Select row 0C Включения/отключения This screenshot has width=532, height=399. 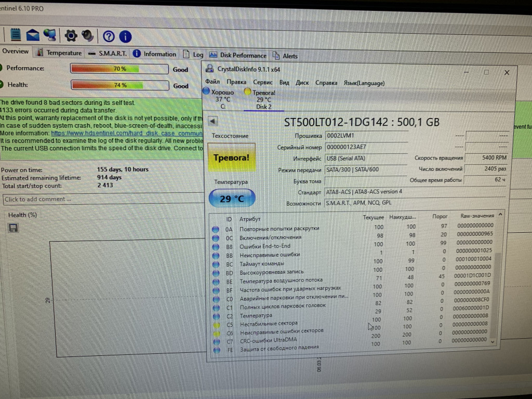tap(353, 236)
